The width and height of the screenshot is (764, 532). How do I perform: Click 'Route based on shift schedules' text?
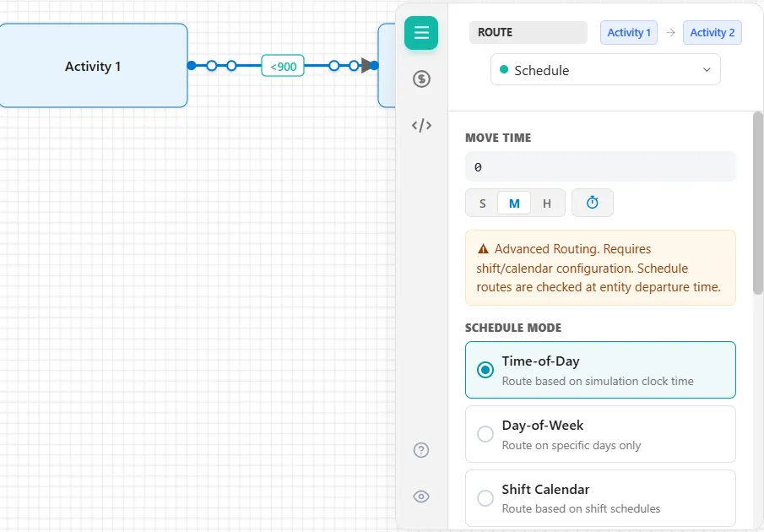581,508
